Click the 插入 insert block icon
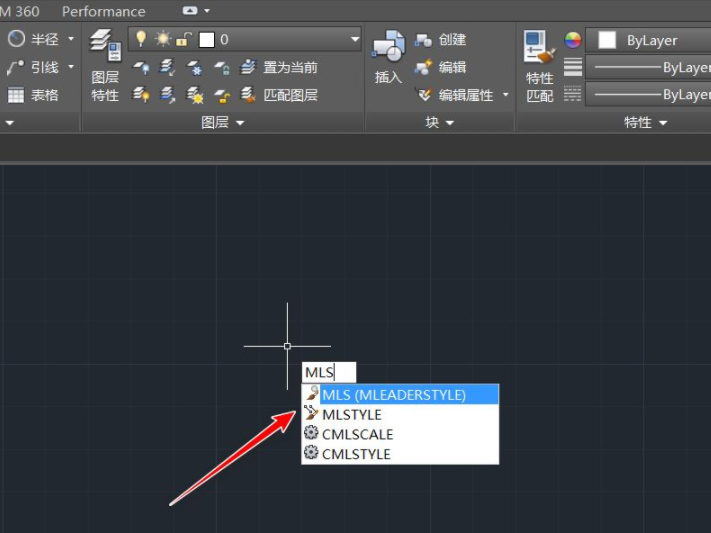The width and height of the screenshot is (711, 533). point(388,56)
